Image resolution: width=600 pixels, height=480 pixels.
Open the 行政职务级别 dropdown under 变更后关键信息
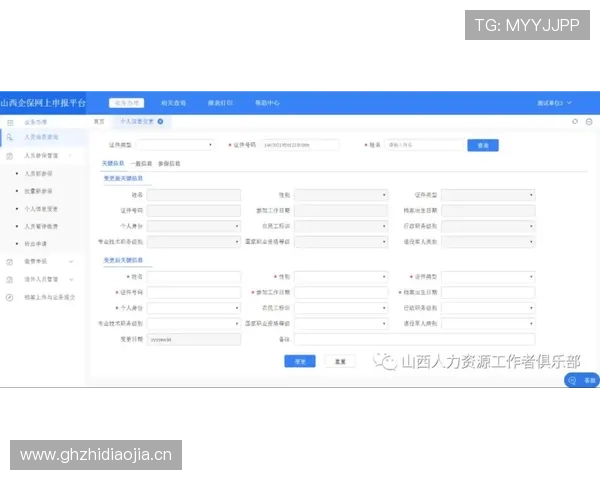coord(488,308)
